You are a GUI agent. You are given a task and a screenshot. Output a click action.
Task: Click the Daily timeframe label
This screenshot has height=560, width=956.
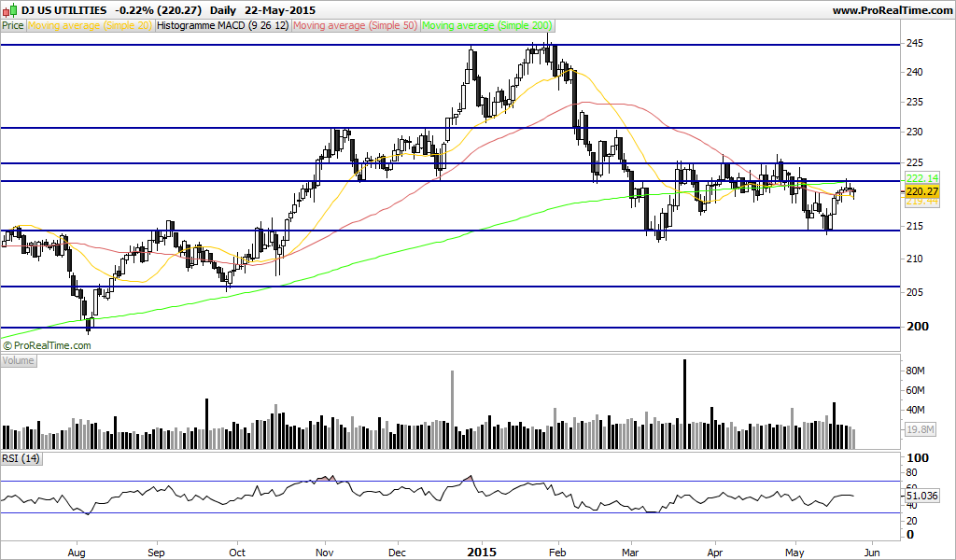[222, 10]
